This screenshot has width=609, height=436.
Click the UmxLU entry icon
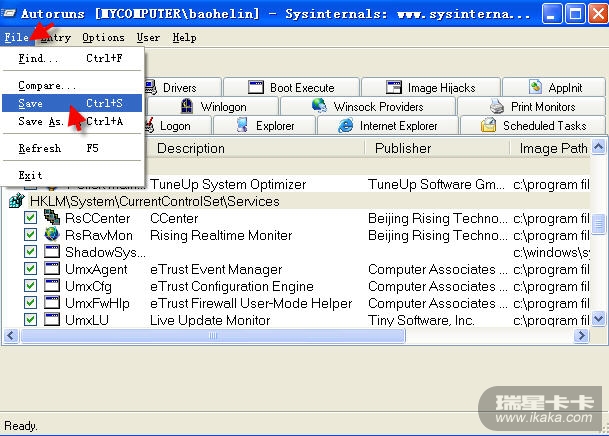[52, 320]
